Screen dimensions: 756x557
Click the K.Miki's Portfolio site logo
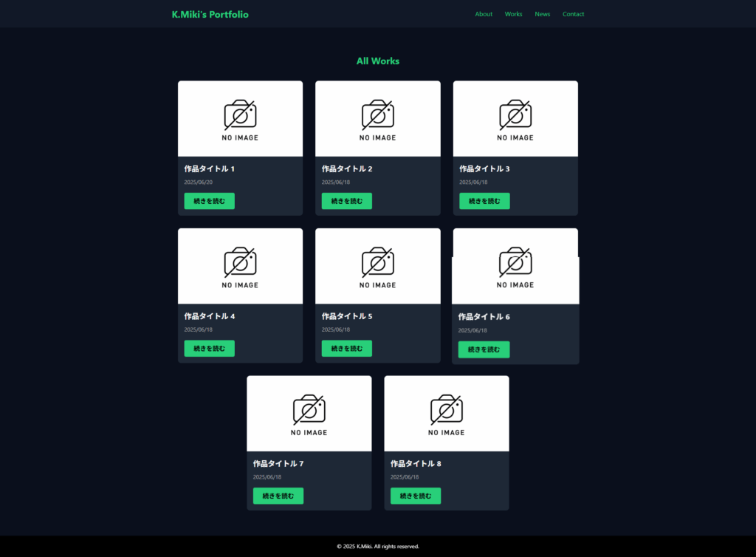click(210, 14)
